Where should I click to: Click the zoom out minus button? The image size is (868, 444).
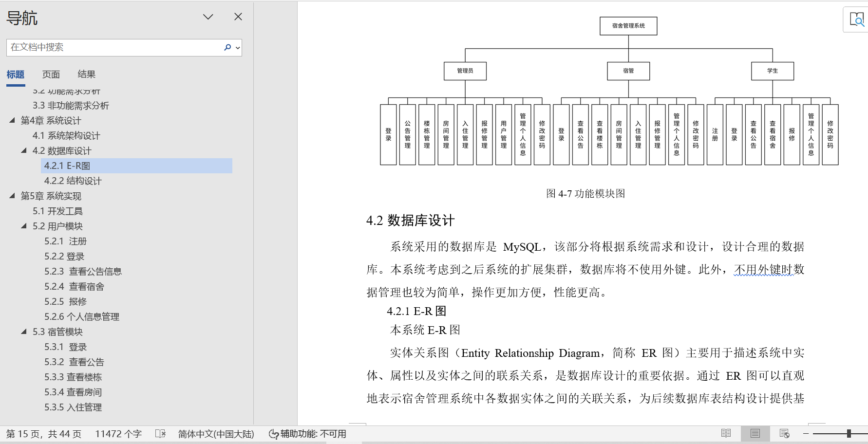[x=806, y=433]
